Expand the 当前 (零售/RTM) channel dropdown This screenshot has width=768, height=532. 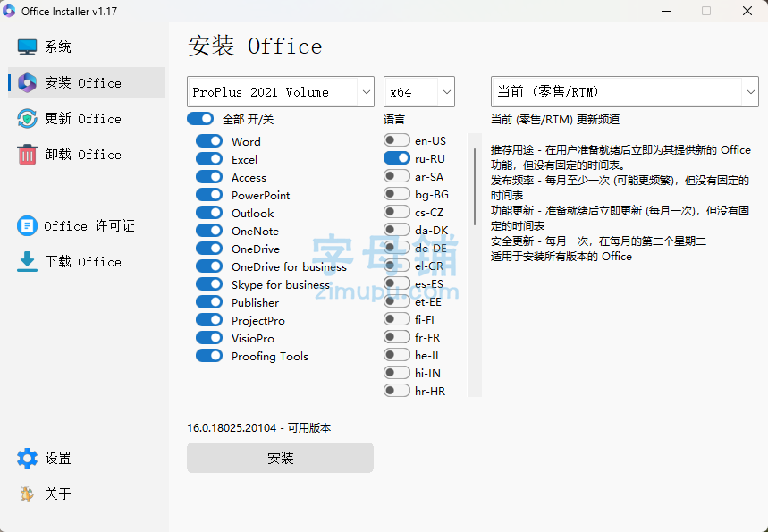(x=624, y=91)
